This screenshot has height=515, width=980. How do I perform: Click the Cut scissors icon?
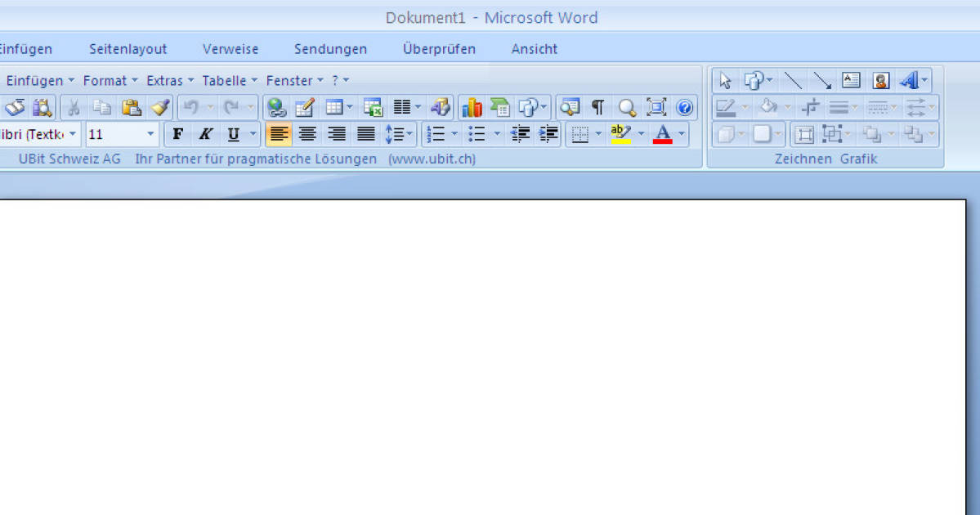tap(74, 107)
